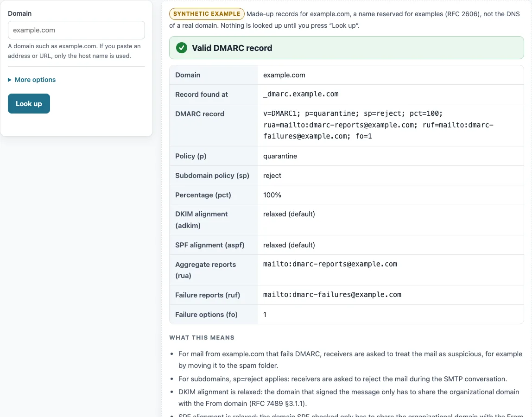Click the raw DMARC record string

tap(378, 125)
